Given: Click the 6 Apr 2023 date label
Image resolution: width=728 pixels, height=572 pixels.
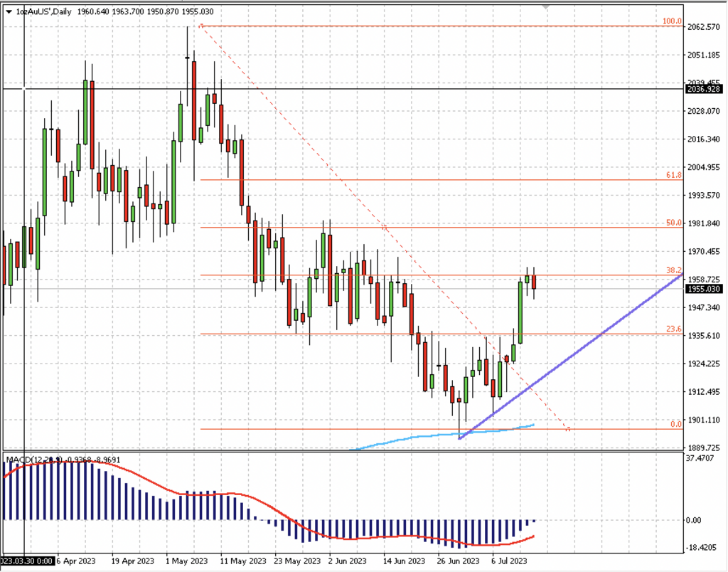Looking at the screenshot, I should tap(76, 561).
